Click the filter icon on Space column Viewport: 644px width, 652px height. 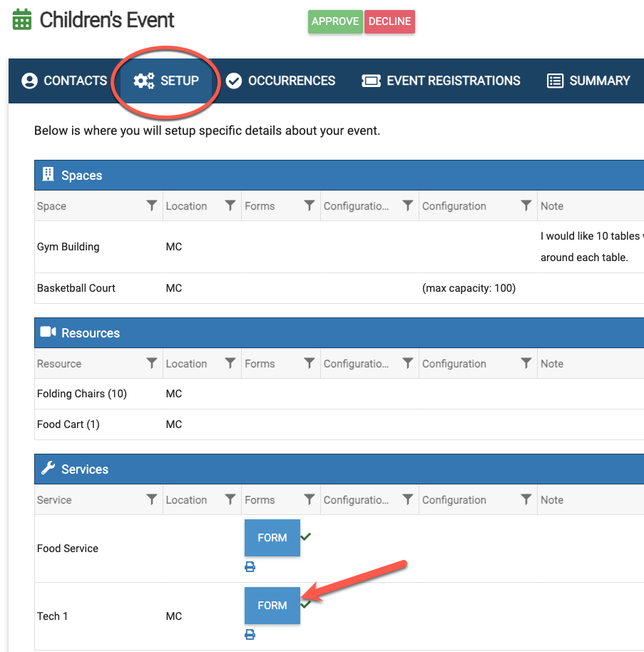(x=151, y=205)
